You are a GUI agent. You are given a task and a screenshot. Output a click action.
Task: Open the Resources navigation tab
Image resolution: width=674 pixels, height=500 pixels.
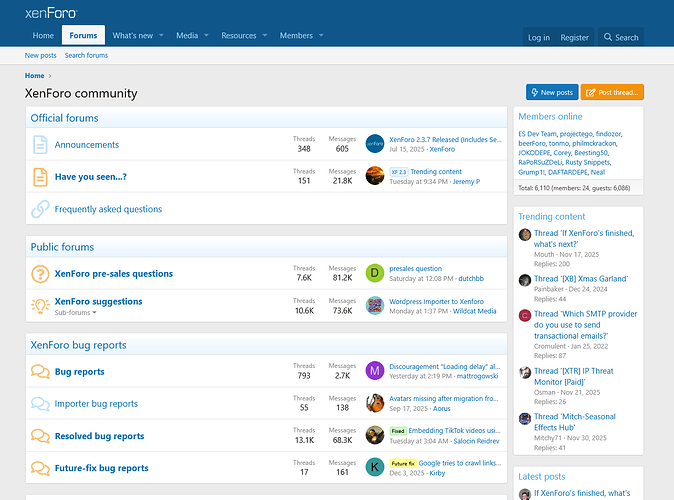tap(239, 36)
